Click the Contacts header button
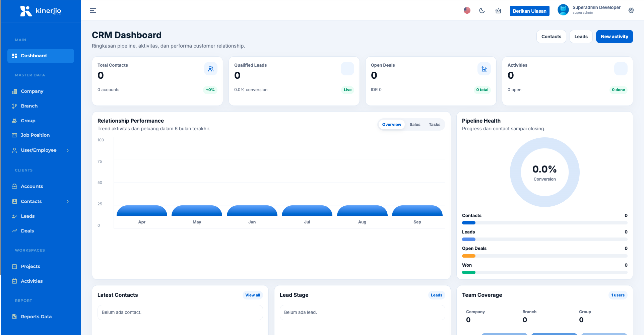Viewport: 644px width, 335px height. click(x=551, y=37)
